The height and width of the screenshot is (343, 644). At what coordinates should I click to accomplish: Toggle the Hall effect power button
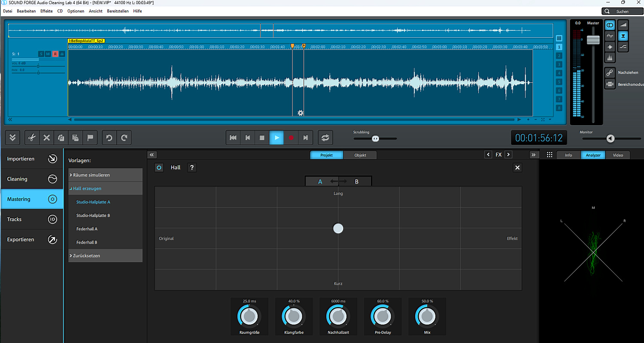pos(159,168)
